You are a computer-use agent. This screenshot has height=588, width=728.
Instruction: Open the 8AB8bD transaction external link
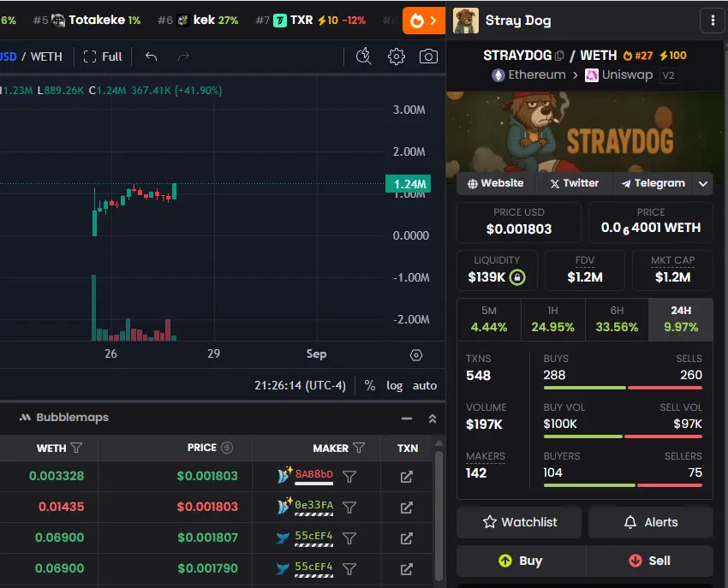coord(406,477)
